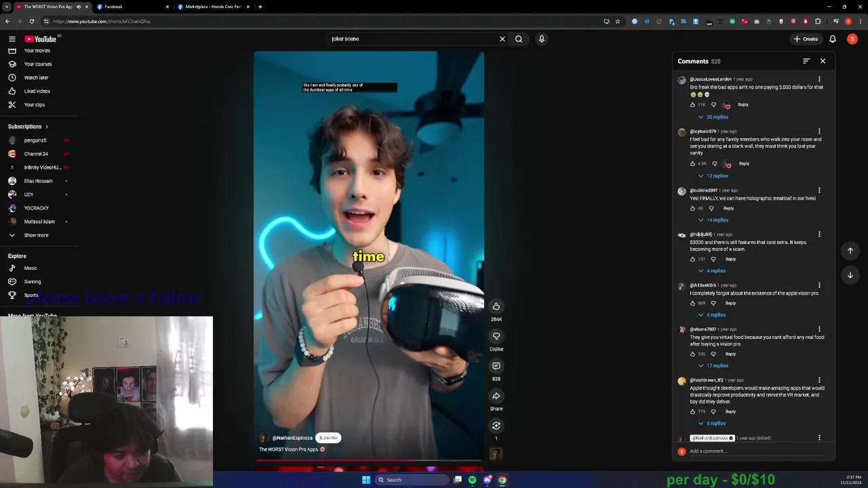The image size is (868, 488).
Task: Open the YouTube hamburger guide menu
Action: click(x=12, y=39)
